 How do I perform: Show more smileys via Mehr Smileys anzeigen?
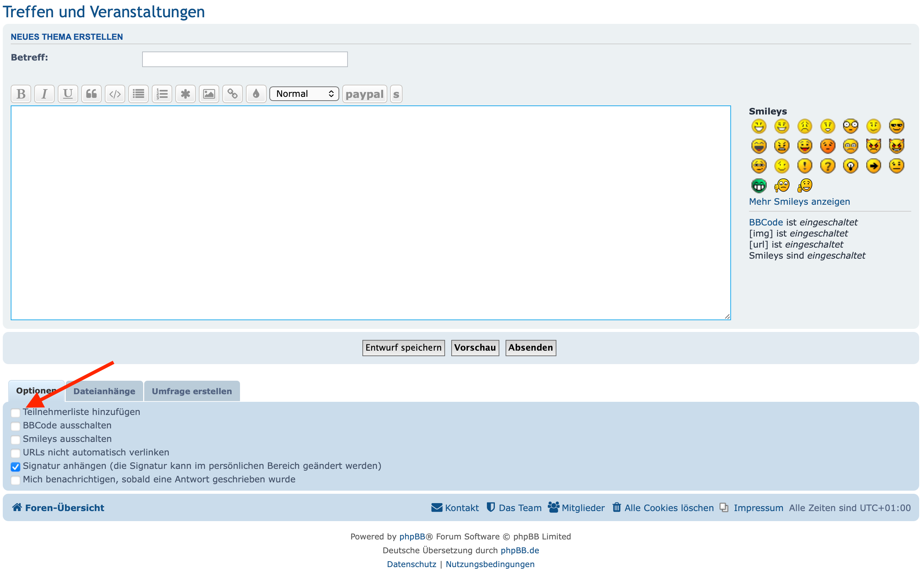[x=799, y=202]
